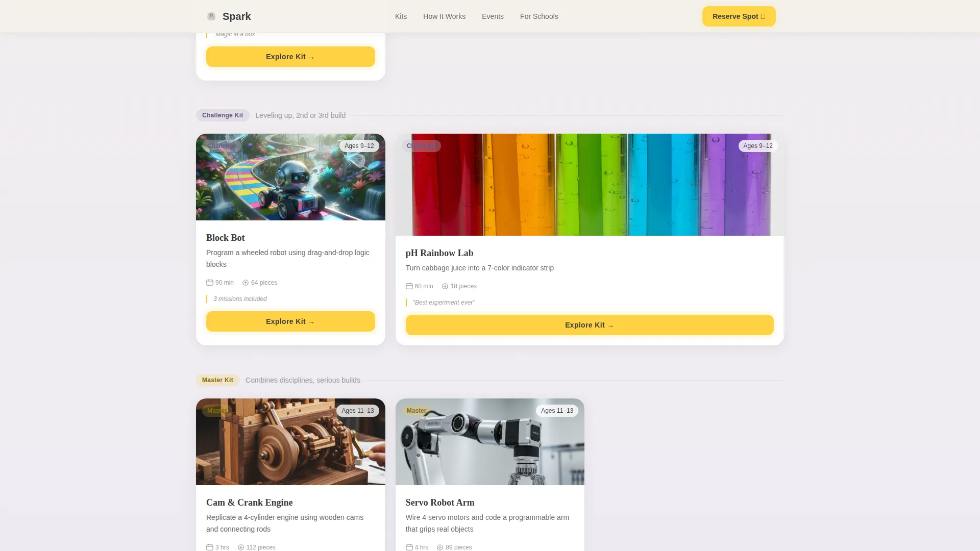Screen dimensions: 980x551
Task: Click the Block Bot description text
Action: 288,259
